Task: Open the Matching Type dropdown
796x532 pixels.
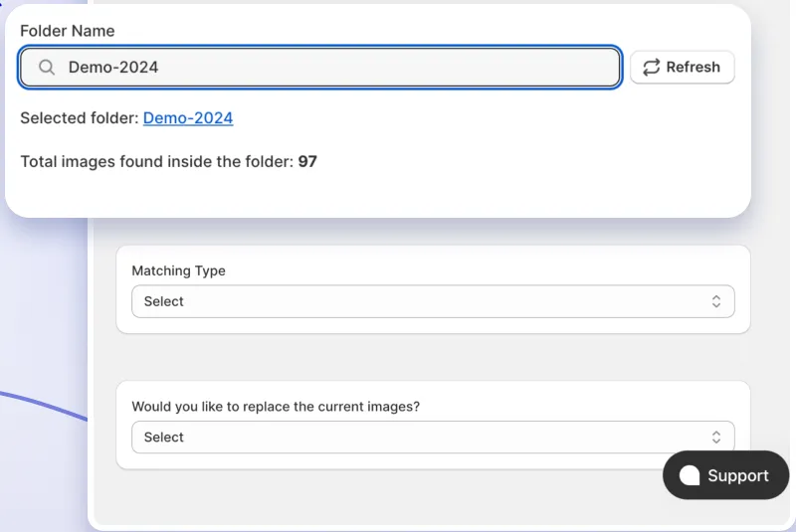Action: (433, 301)
